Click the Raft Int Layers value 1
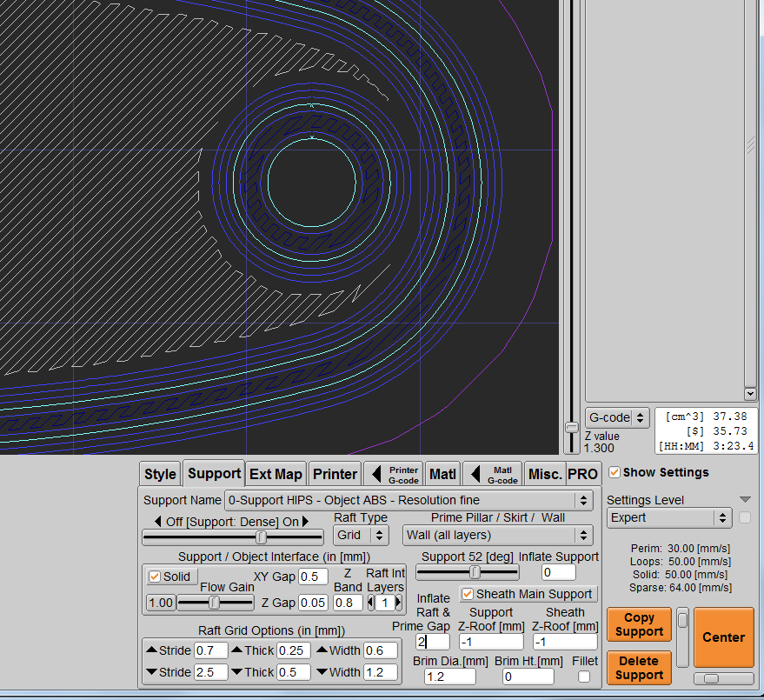The image size is (764, 700). point(385,603)
